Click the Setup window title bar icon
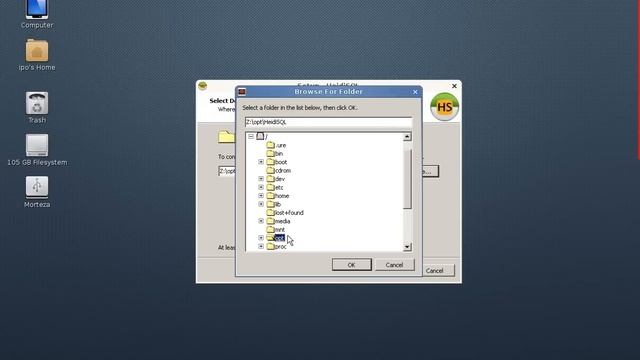 click(202, 86)
